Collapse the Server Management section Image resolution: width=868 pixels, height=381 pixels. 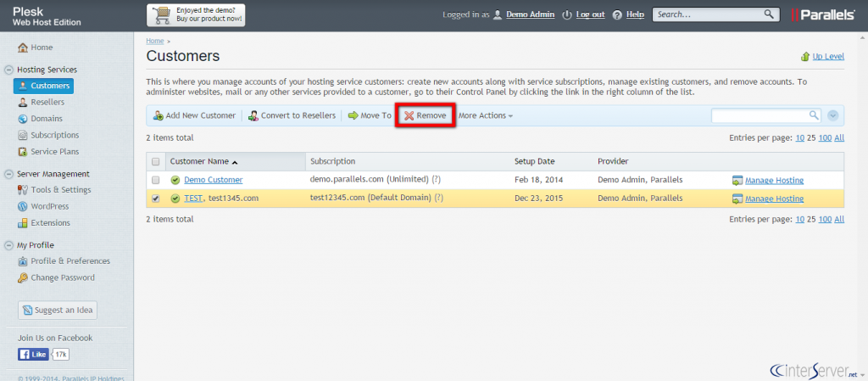[8, 174]
